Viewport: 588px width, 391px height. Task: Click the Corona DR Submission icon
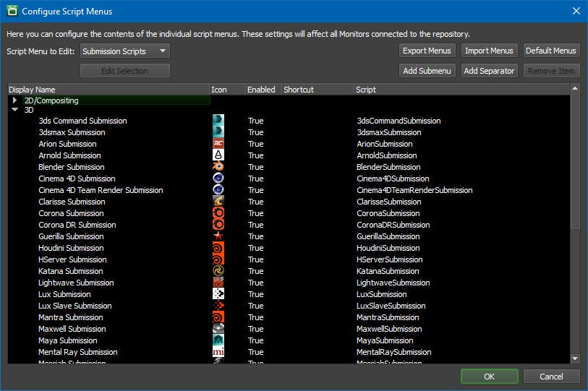(218, 225)
